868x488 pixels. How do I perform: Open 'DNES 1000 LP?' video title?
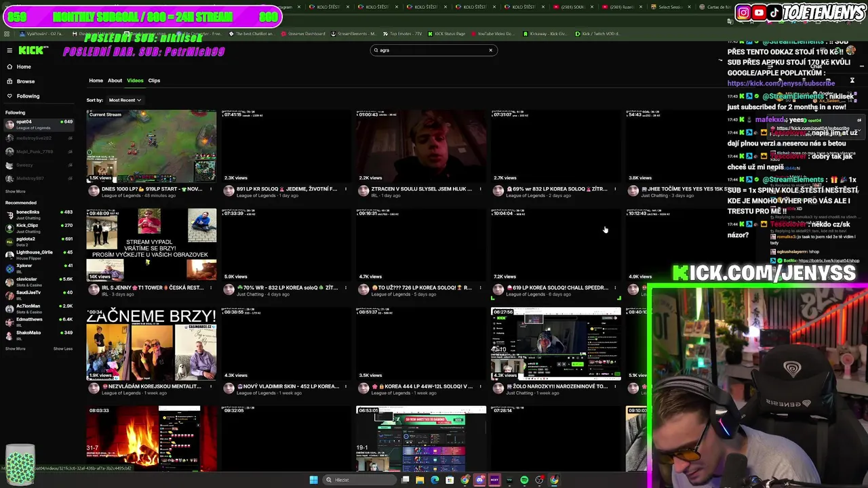pyautogui.click(x=151, y=189)
